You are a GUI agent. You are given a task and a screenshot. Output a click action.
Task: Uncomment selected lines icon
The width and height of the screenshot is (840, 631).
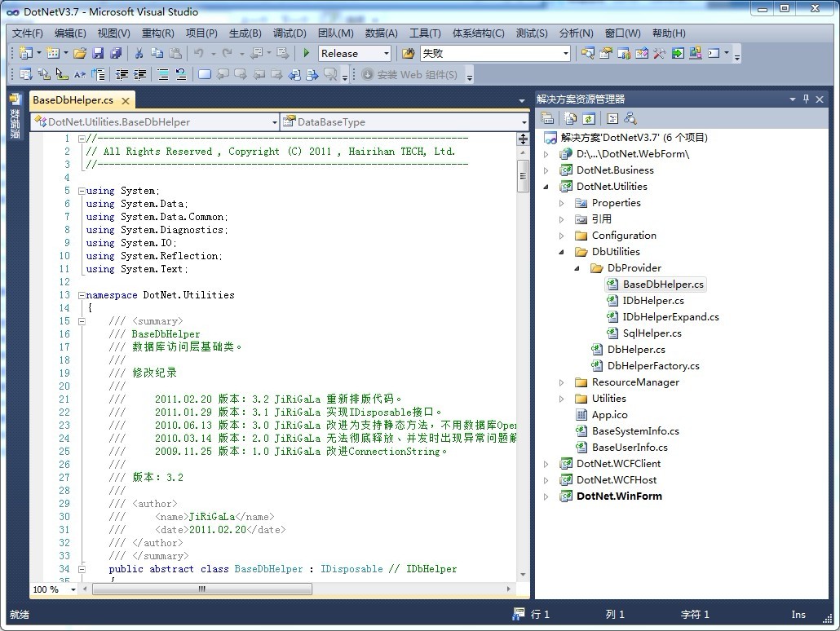coord(181,74)
